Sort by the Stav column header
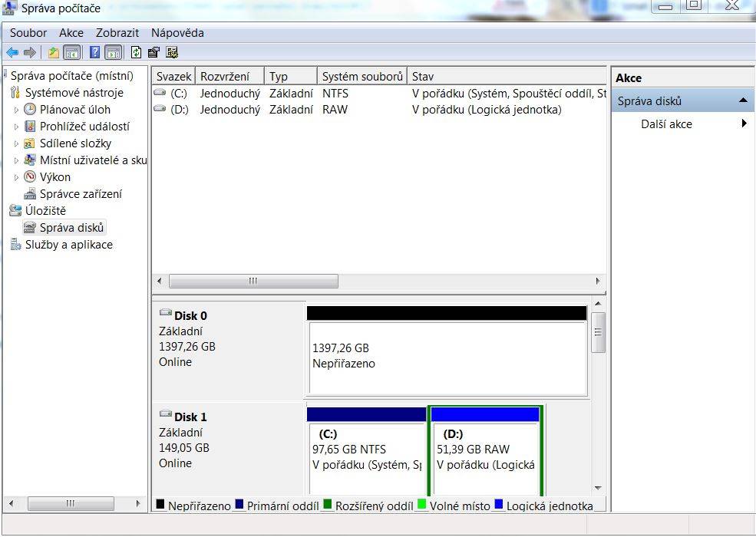The width and height of the screenshot is (756, 537). coord(507,76)
